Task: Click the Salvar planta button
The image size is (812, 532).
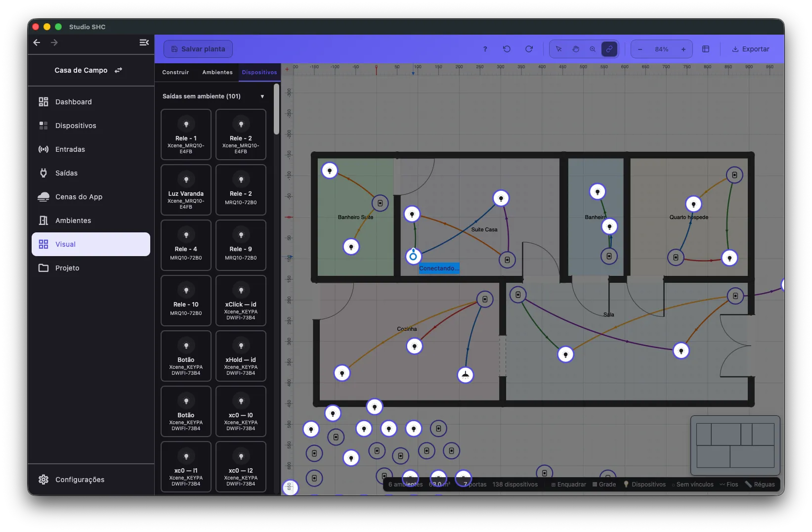Action: (x=198, y=49)
